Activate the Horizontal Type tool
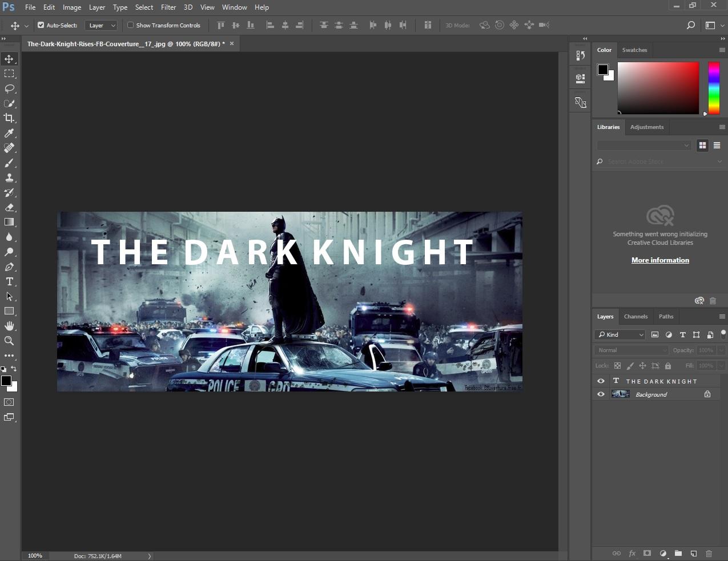Viewport: 728px width, 561px height. point(9,281)
